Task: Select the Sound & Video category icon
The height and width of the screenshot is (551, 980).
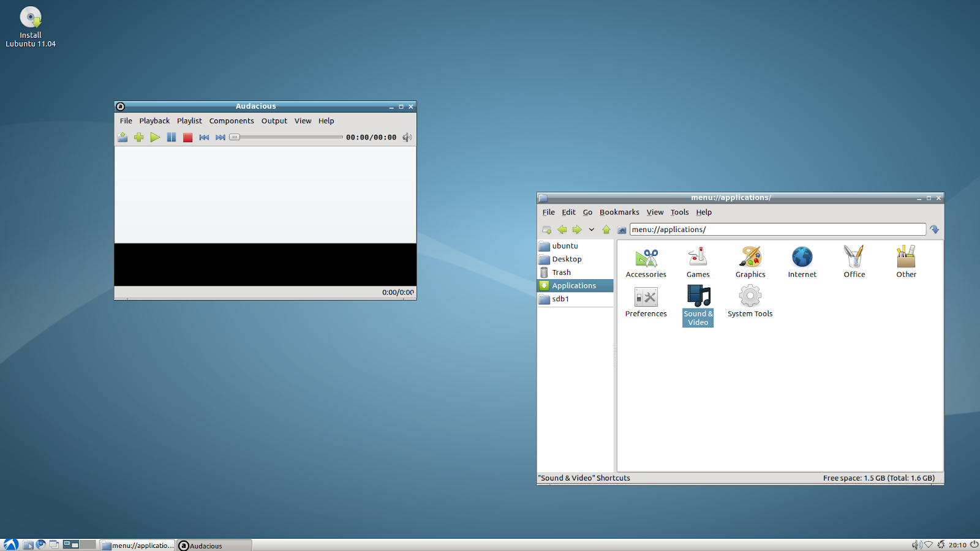Action: (698, 305)
